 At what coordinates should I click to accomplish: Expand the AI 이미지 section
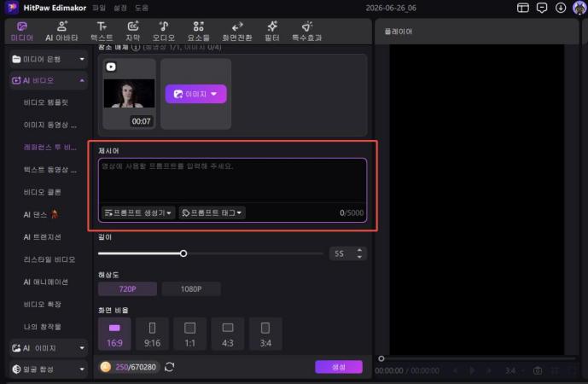tap(49, 348)
